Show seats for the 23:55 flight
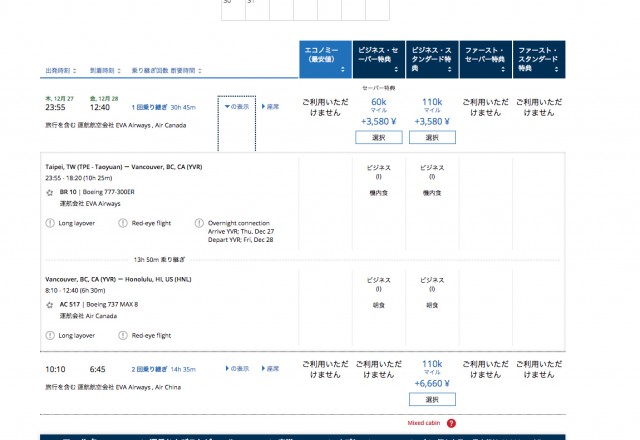The height and width of the screenshot is (440, 640). [270, 107]
